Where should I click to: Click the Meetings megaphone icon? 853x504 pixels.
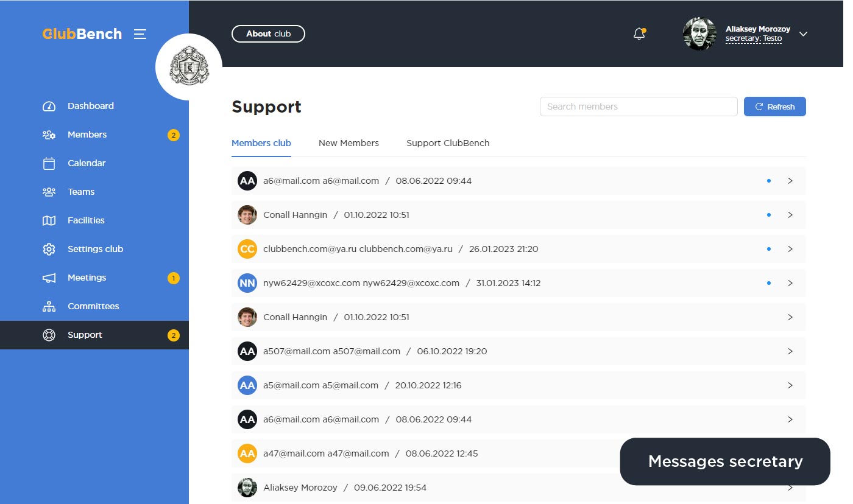(x=49, y=278)
